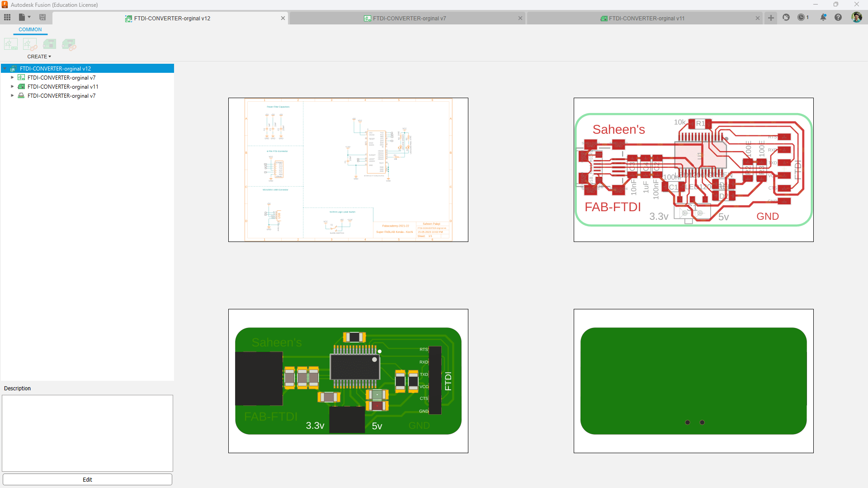Close the FTDI-CONVERTER-orginal v7 tab
Image resolution: width=868 pixels, height=488 pixels.
tap(520, 19)
